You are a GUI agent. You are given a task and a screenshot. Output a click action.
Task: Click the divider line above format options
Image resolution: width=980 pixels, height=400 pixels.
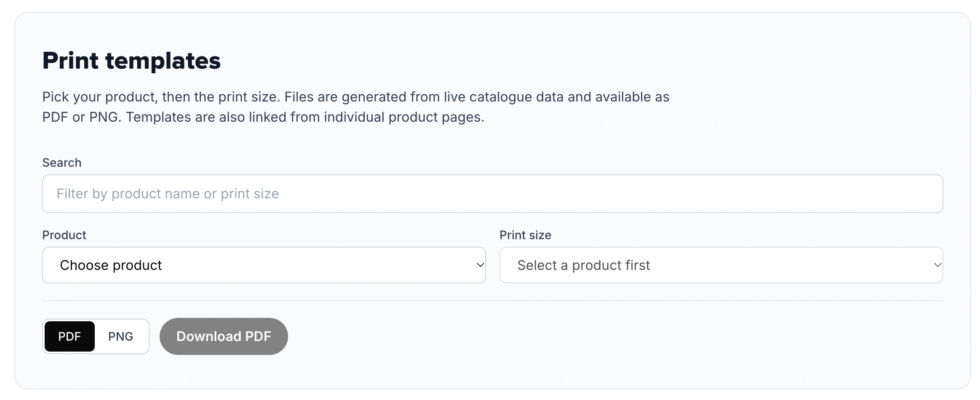[493, 301]
